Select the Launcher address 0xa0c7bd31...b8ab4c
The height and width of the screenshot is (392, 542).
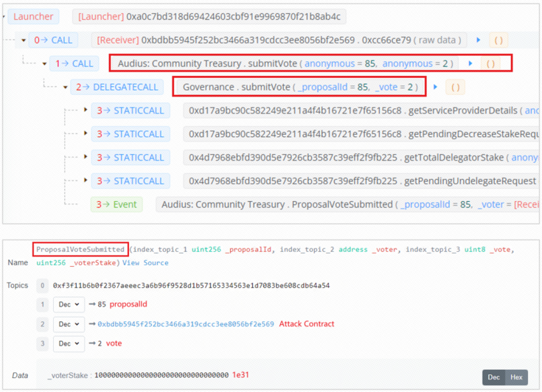[x=233, y=16]
